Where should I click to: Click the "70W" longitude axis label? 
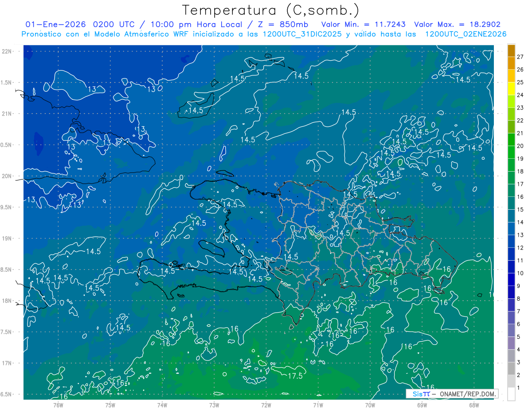click(370, 404)
